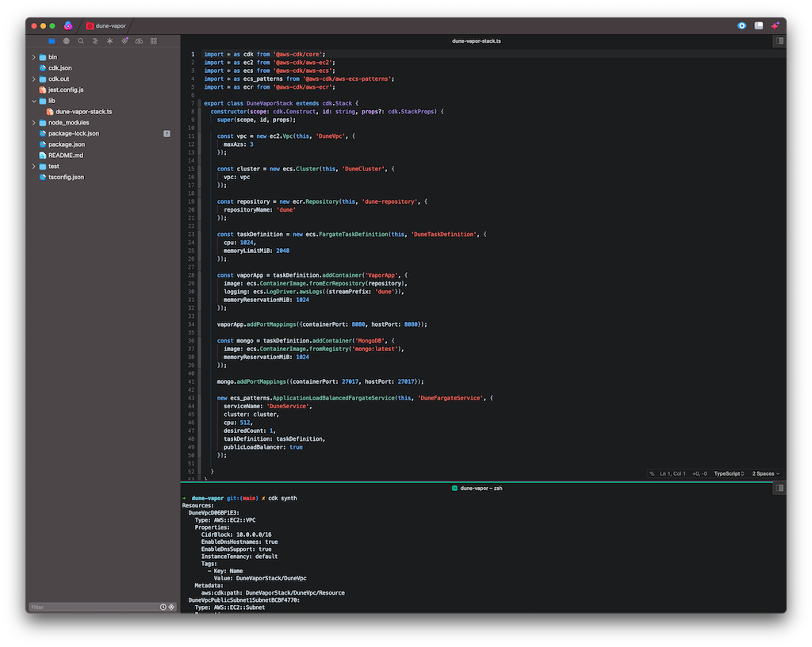Click the filter options icon beside clock
Screen dimensions: 812x647
pos(171,607)
